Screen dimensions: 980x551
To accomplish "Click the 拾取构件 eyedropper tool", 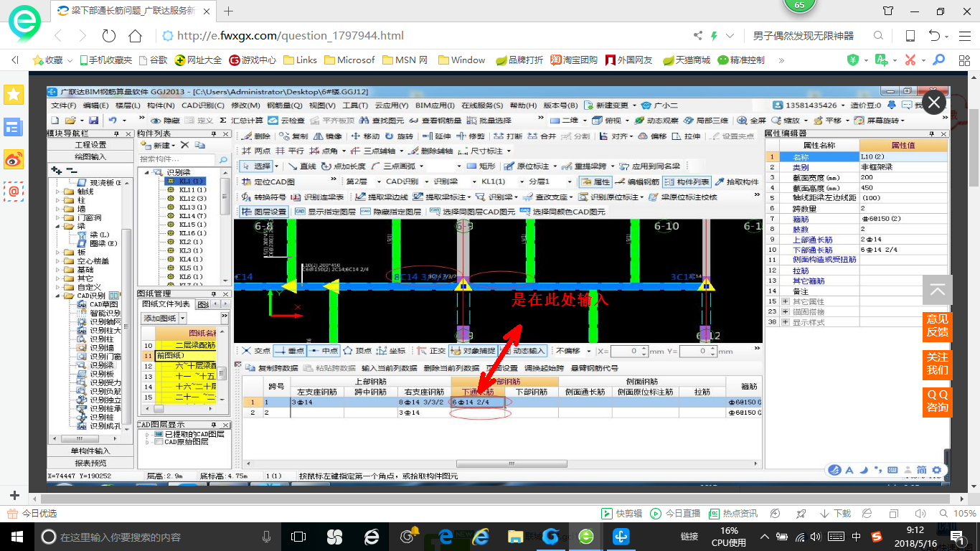I will point(737,182).
